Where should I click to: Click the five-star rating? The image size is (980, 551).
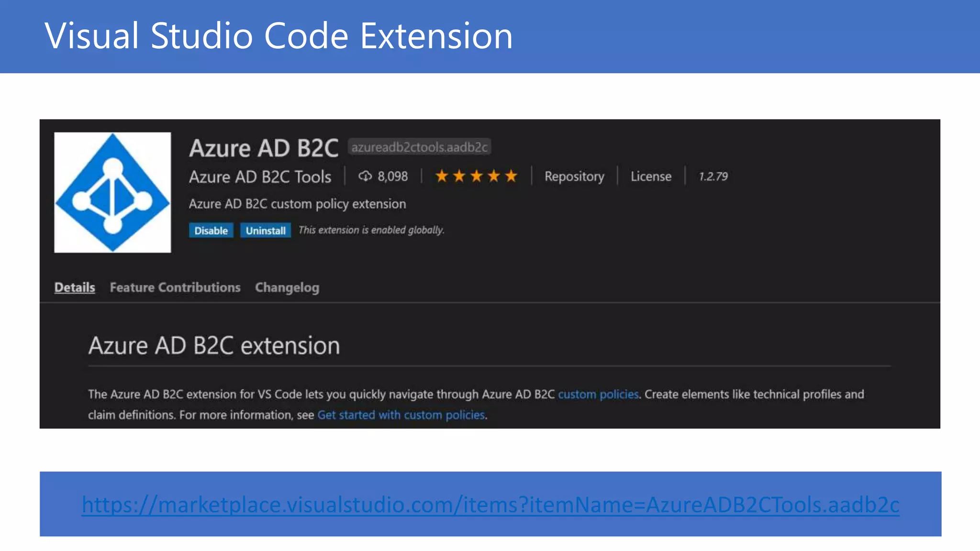[x=476, y=176]
